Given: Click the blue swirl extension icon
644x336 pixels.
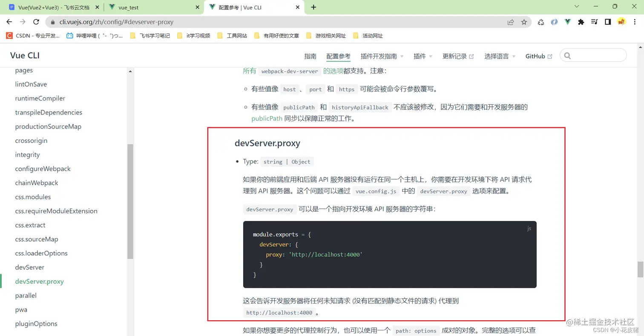Looking at the screenshot, I should click(x=554, y=22).
